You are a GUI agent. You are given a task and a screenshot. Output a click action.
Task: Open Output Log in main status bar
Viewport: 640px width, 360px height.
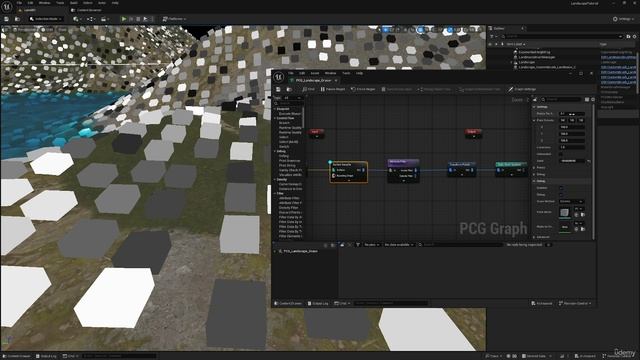click(46, 356)
